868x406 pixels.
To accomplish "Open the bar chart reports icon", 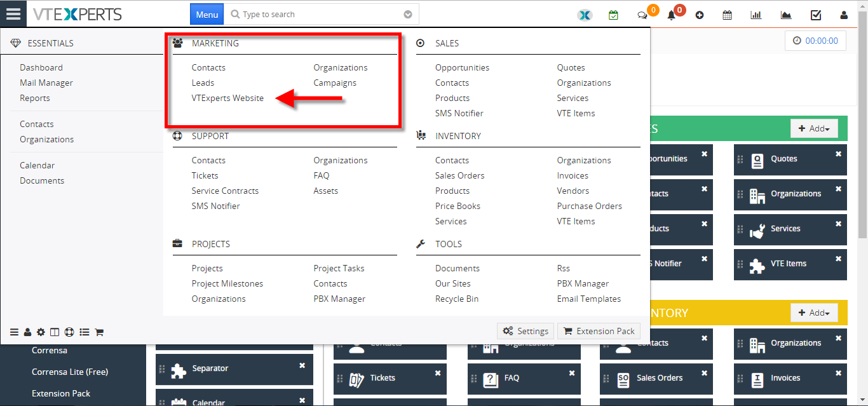I will click(756, 15).
